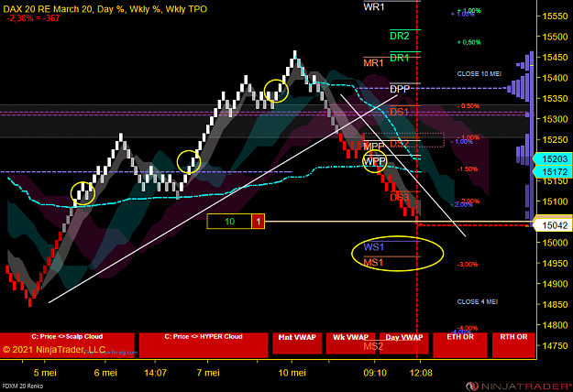Click the green 10 counter box
The width and height of the screenshot is (573, 392).
click(229, 222)
